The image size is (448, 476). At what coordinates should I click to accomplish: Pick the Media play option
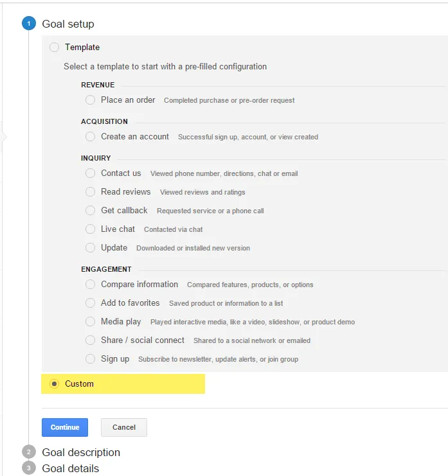click(x=90, y=322)
